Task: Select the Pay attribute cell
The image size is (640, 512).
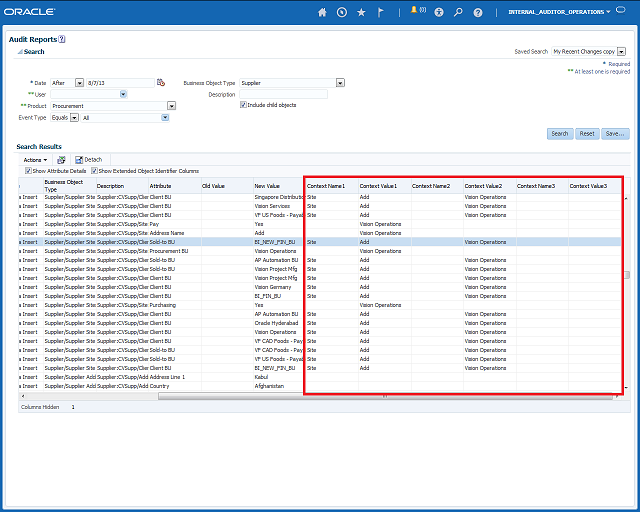Action: coord(175,224)
